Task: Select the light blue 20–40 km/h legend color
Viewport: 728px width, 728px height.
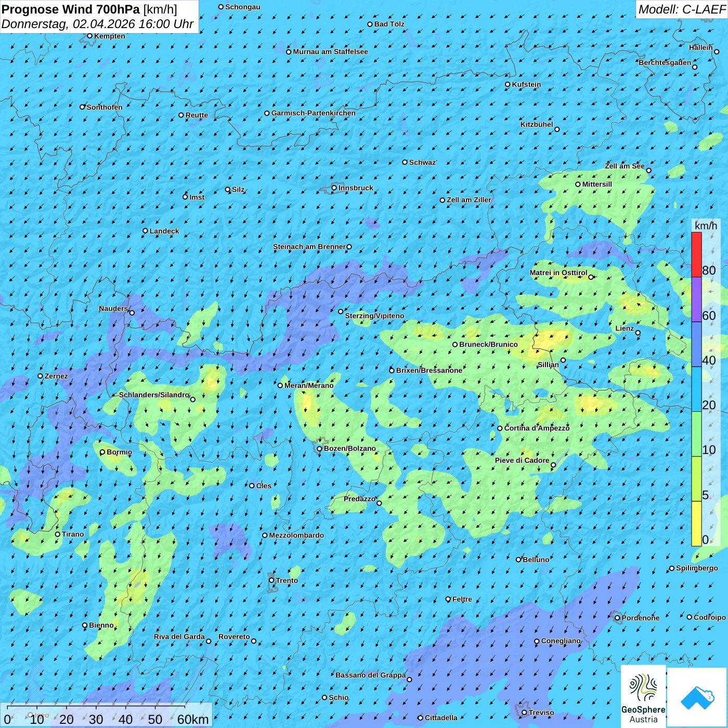Action: tap(696, 389)
